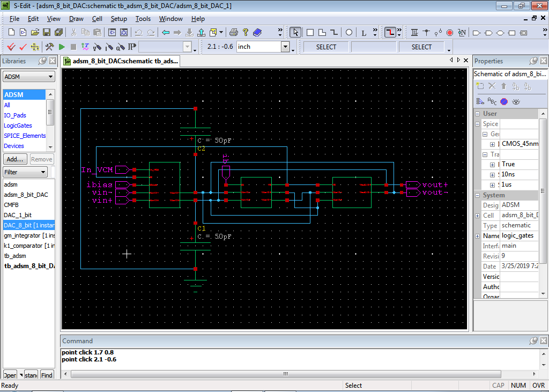Select the Box drawing tool
The image size is (549, 392).
[x=310, y=33]
